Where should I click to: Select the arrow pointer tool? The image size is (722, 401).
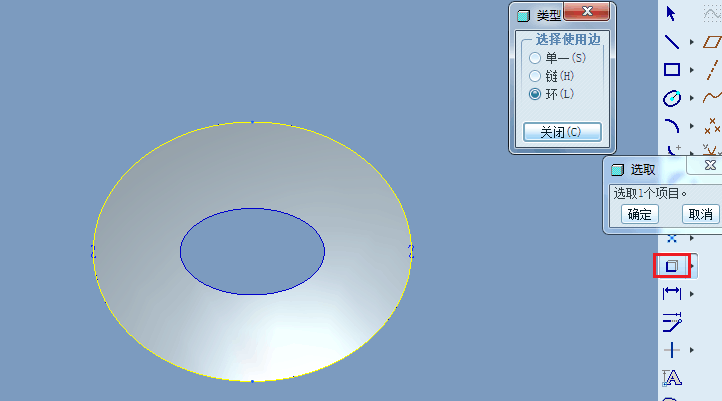click(x=672, y=13)
